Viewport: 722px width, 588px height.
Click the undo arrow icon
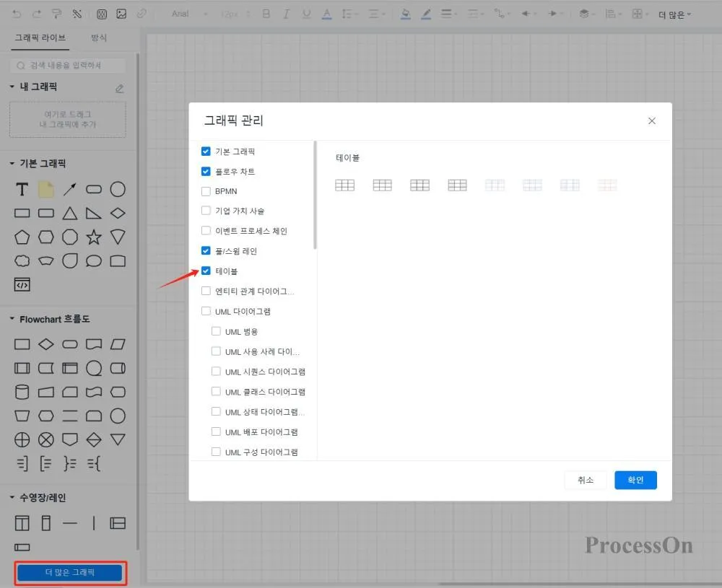17,14
